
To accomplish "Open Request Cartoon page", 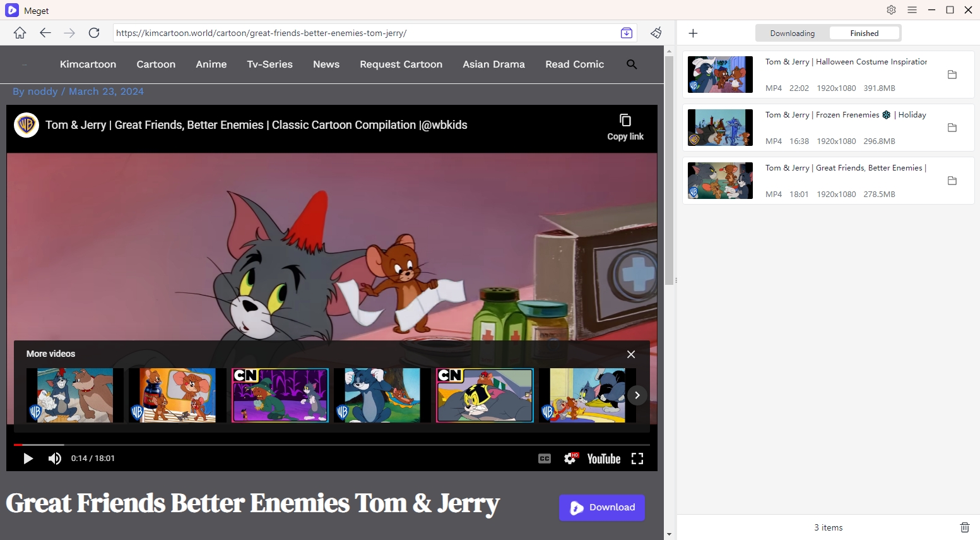I will click(x=401, y=64).
